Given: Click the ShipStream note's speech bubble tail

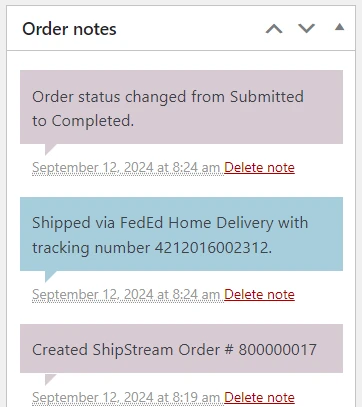Looking at the screenshot, I should [x=49, y=379].
